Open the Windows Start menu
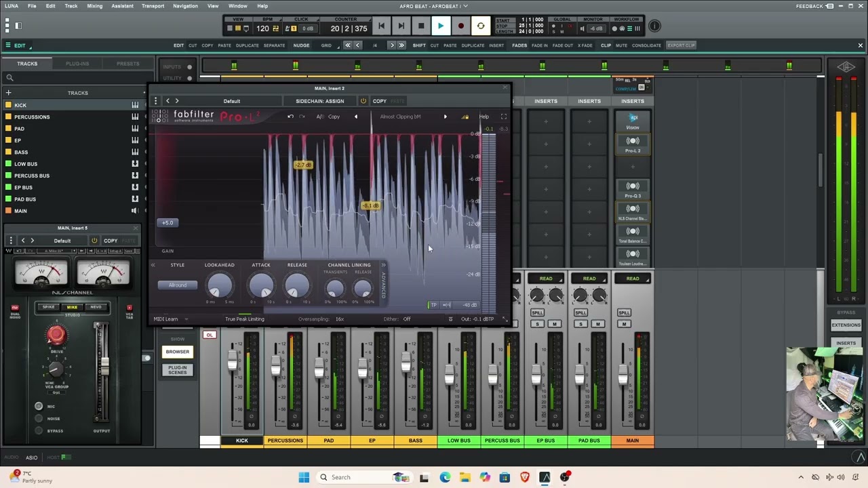The width and height of the screenshot is (868, 488). [304, 477]
